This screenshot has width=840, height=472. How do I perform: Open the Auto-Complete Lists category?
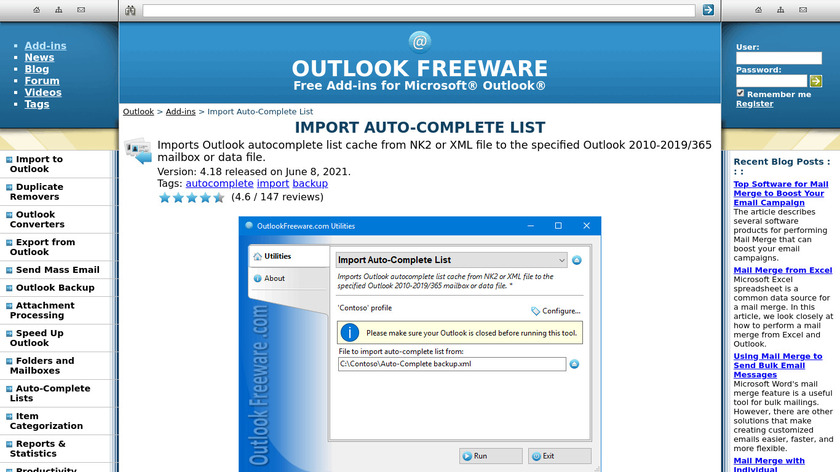(x=50, y=393)
